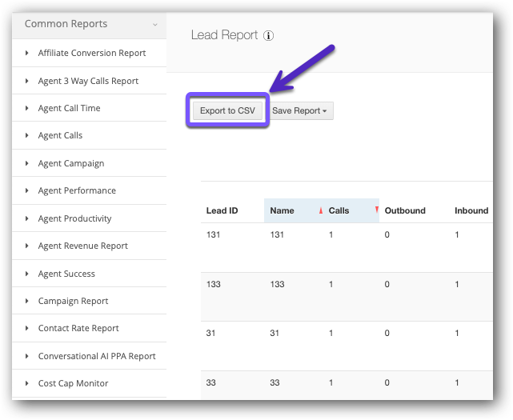Sort by Lead ID column header

[x=222, y=210]
